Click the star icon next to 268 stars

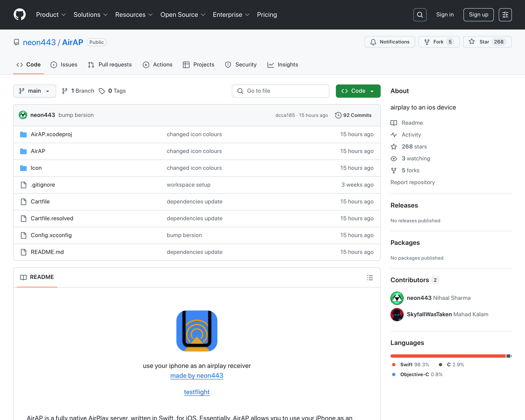(394, 147)
